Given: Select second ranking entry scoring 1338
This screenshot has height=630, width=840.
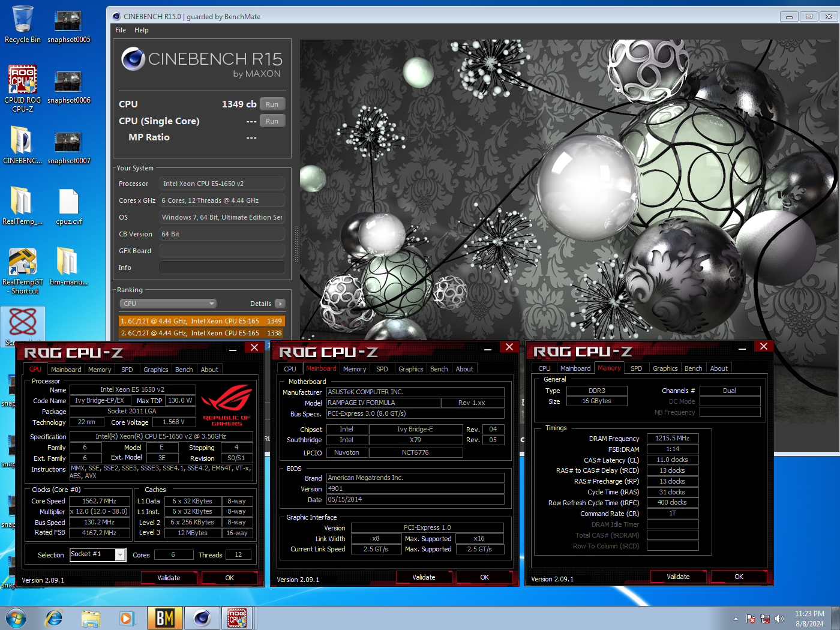Looking at the screenshot, I should click(x=202, y=333).
